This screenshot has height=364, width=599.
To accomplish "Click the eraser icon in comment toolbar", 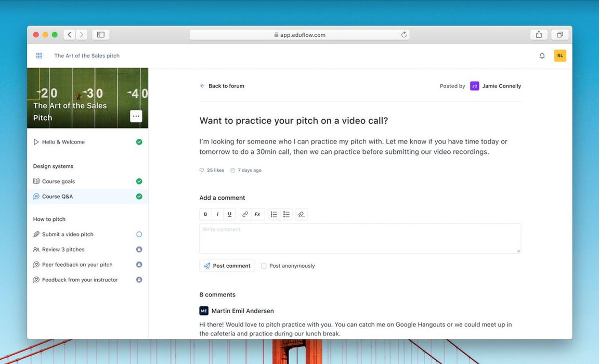I will pos(302,214).
